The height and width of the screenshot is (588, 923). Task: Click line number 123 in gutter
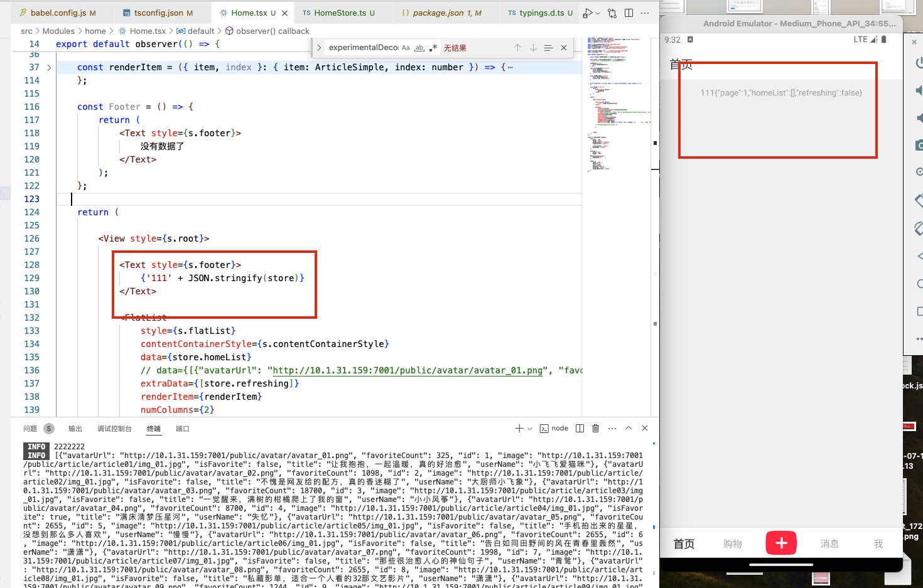[x=32, y=199]
